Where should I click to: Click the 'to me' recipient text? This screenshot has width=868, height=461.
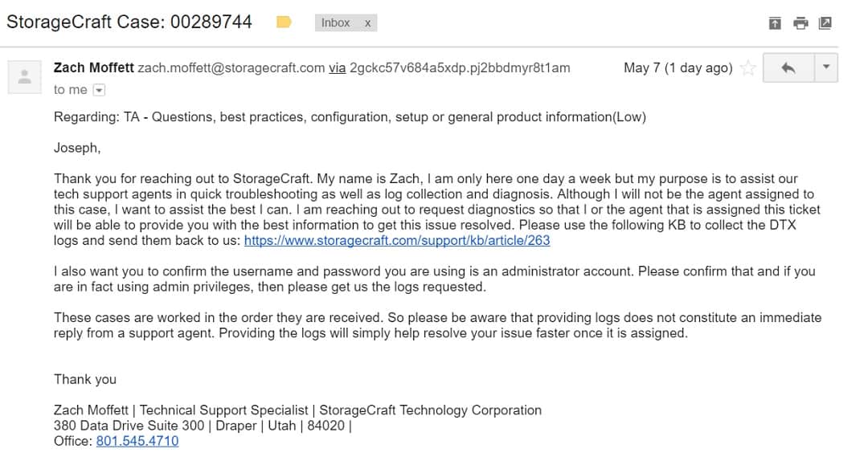pyautogui.click(x=70, y=90)
